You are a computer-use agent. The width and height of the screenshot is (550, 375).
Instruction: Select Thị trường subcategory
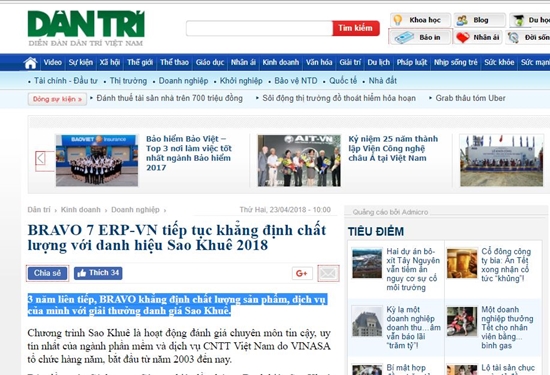tap(128, 81)
